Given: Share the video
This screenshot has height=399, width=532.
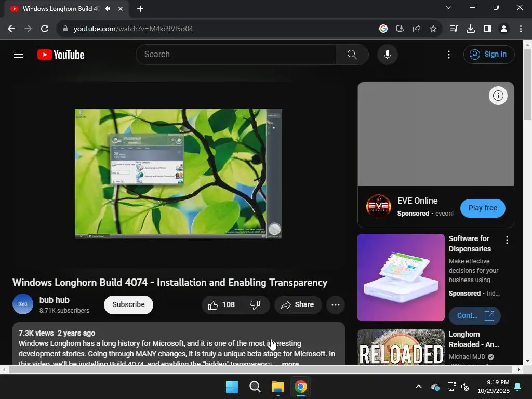Looking at the screenshot, I should tap(297, 304).
